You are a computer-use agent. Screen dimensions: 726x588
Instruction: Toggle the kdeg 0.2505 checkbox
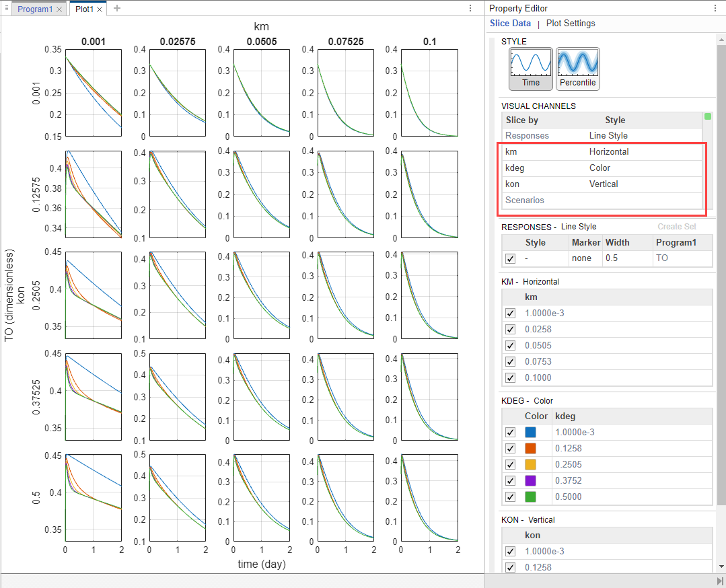click(x=510, y=464)
